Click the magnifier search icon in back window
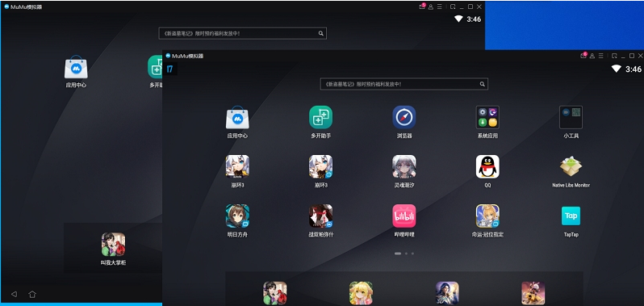 (x=321, y=34)
